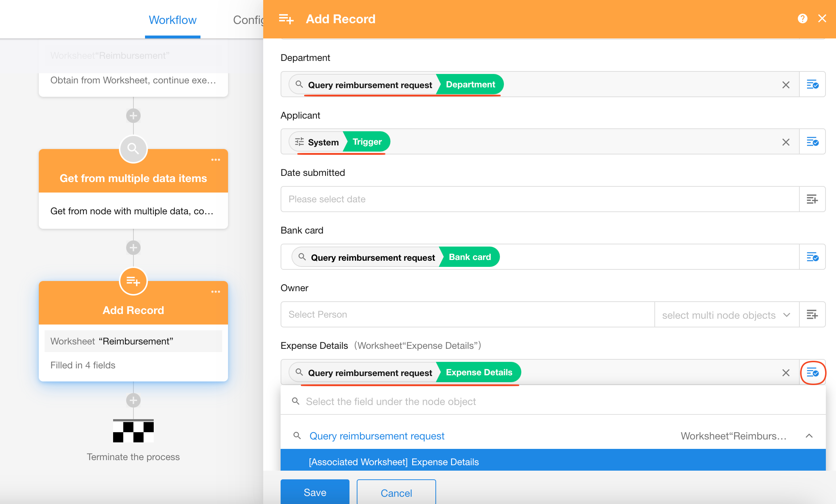Click the magnifier icon on Get from multiple data items node

pyautogui.click(x=133, y=149)
